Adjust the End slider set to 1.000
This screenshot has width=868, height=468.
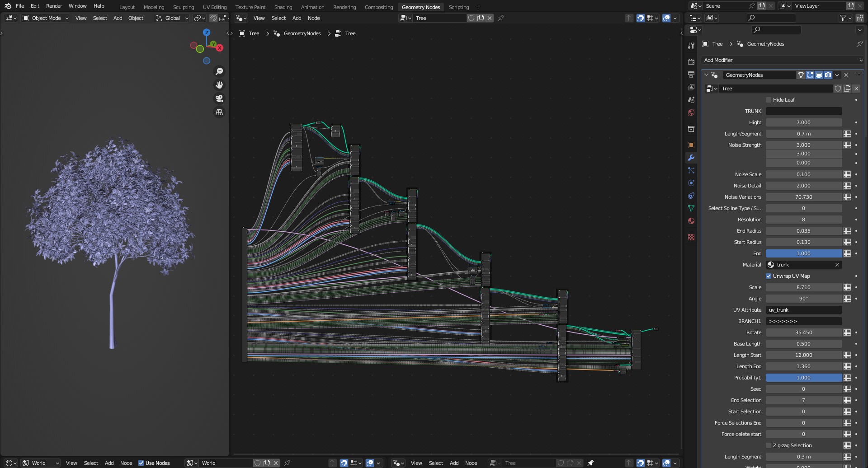click(804, 253)
